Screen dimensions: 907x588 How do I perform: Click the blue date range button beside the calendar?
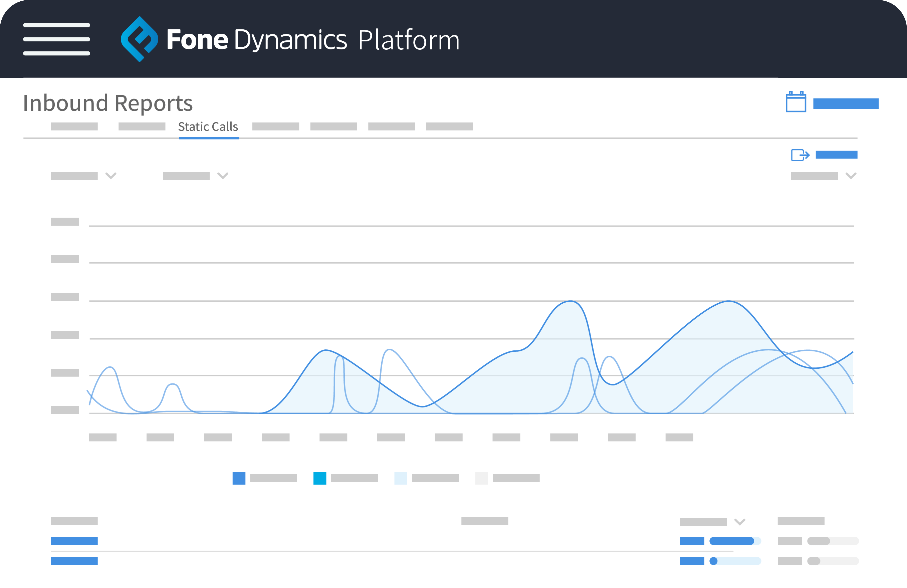tap(845, 103)
